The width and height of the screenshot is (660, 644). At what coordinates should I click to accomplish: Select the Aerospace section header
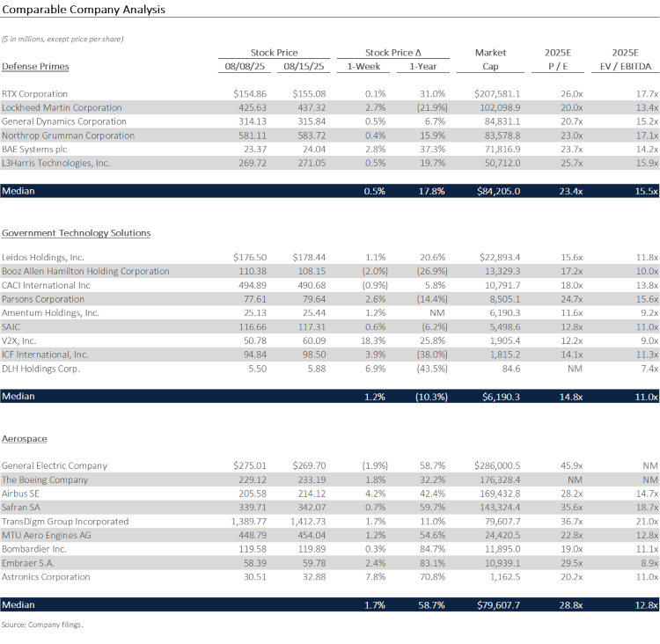coord(25,439)
